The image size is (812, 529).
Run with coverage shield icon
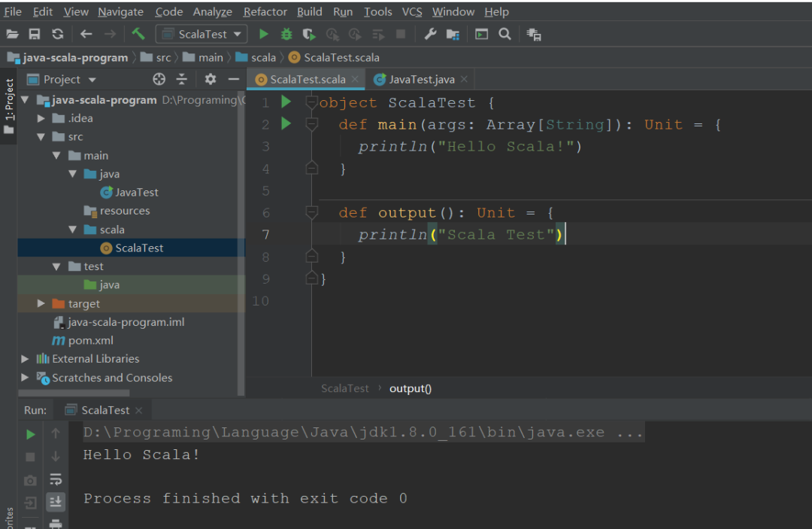coord(309,35)
